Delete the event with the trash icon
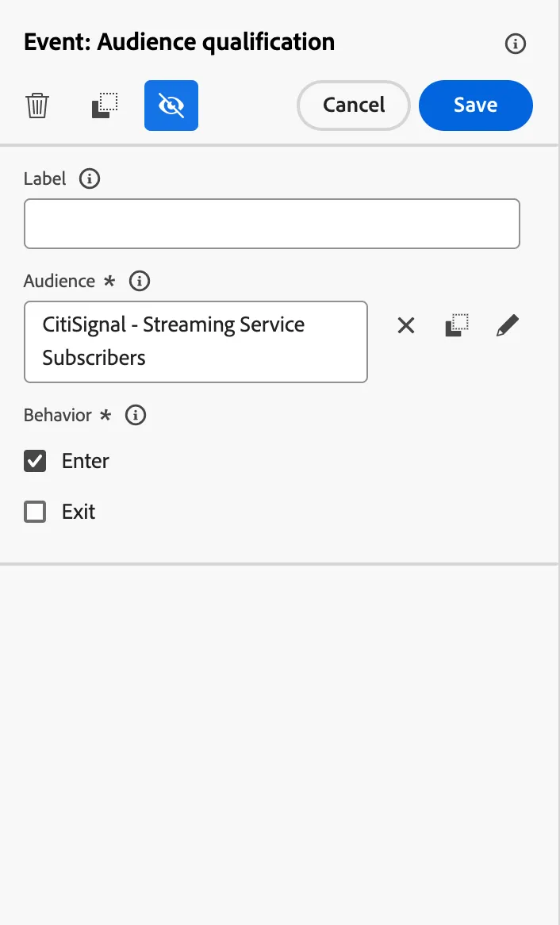The width and height of the screenshot is (560, 925). pyautogui.click(x=36, y=106)
